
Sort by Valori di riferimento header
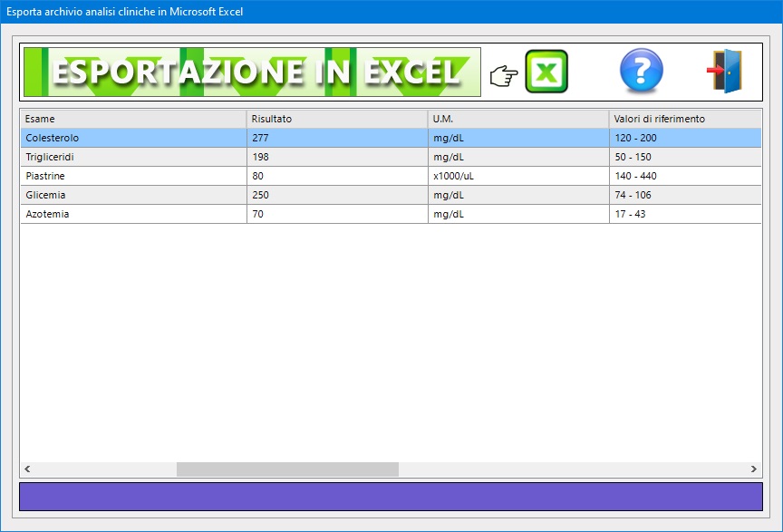pyautogui.click(x=685, y=119)
